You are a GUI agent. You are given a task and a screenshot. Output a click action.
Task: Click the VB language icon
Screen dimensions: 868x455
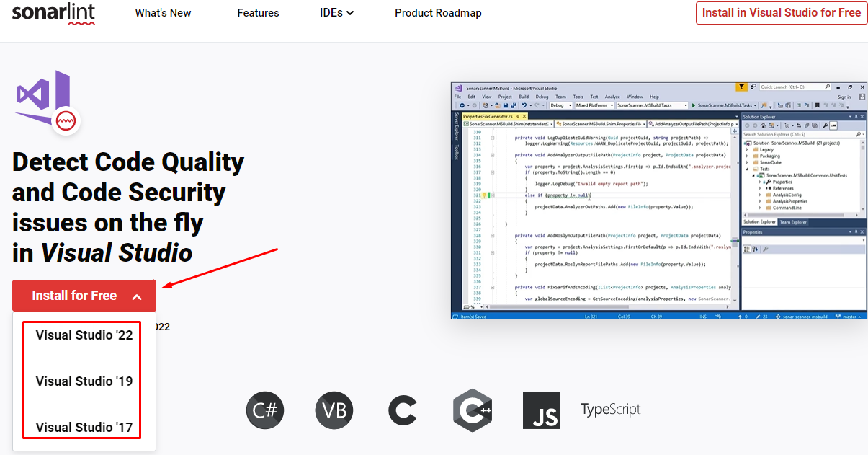(334, 410)
